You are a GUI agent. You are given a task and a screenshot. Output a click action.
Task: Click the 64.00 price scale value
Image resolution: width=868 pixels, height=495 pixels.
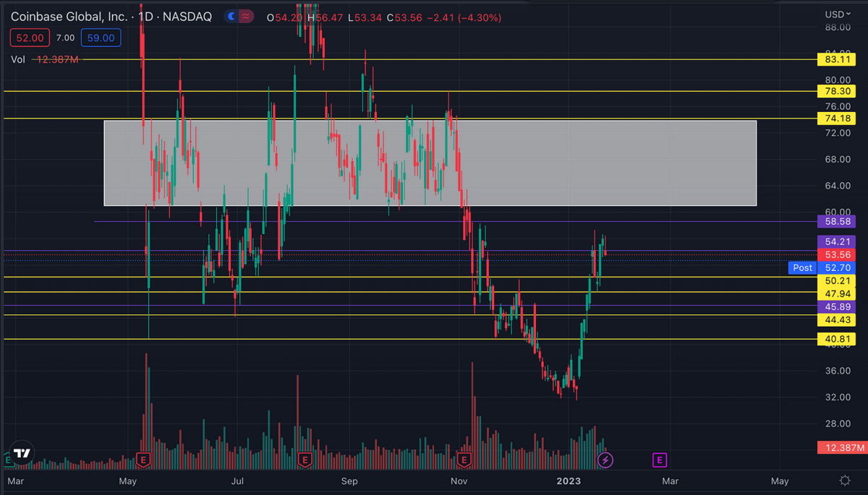coord(837,186)
